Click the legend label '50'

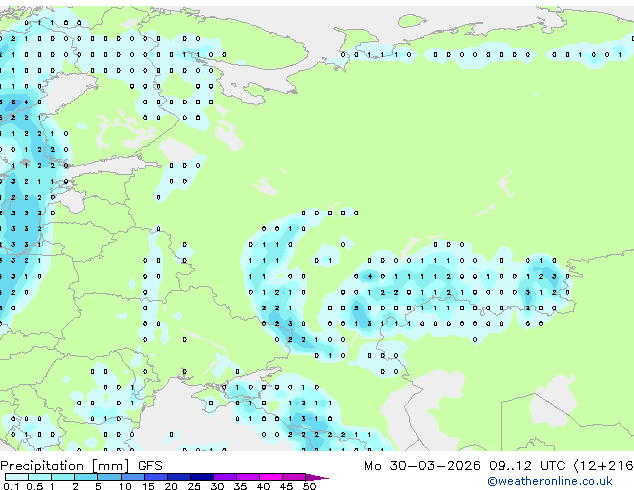click(x=309, y=486)
